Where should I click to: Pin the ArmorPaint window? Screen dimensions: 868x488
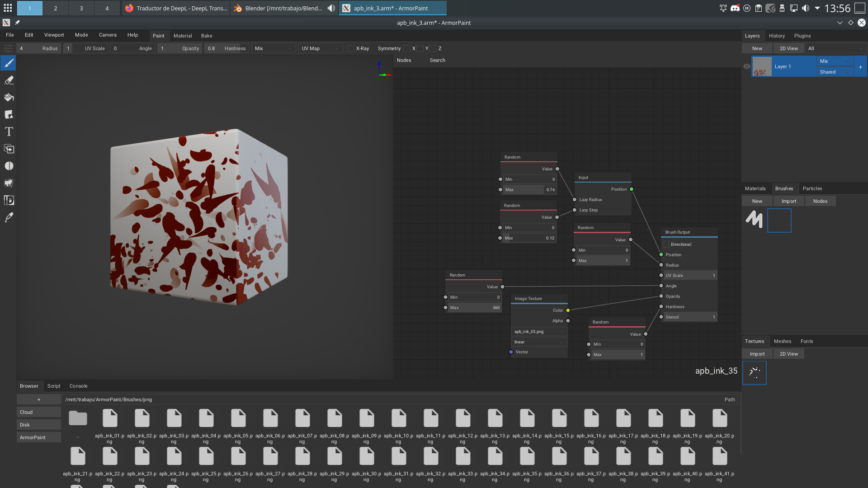pyautogui.click(x=17, y=23)
